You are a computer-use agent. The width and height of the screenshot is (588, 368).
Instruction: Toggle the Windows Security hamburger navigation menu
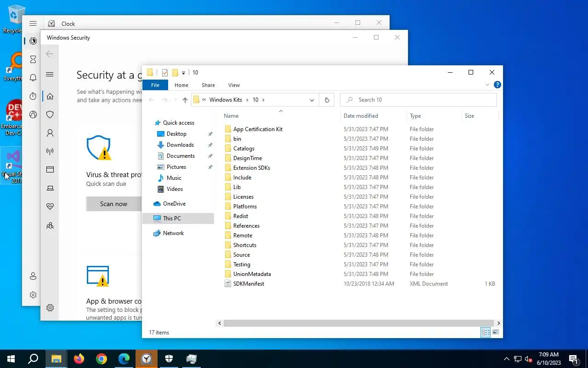50,75
